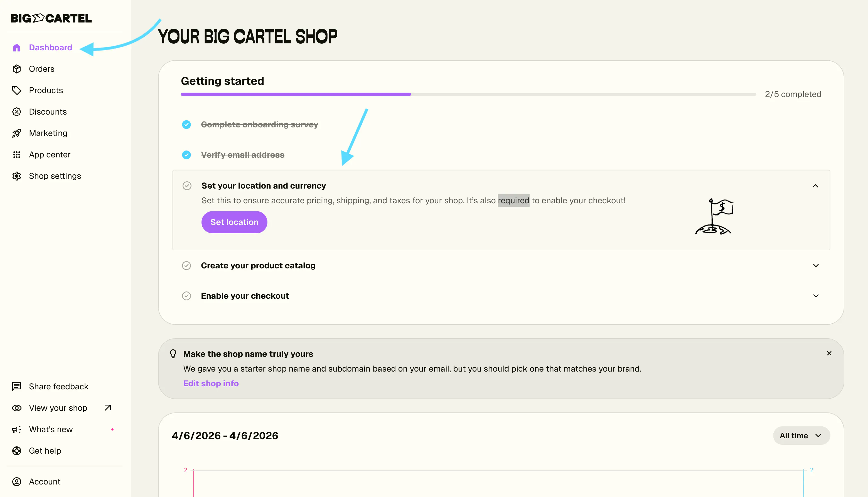Check the 'Create your product catalog' circle

click(x=186, y=266)
